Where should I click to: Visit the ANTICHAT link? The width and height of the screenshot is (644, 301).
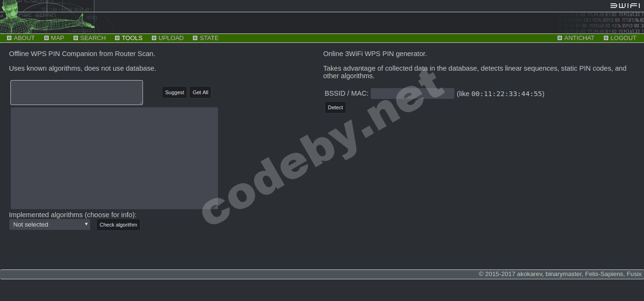[x=579, y=38]
